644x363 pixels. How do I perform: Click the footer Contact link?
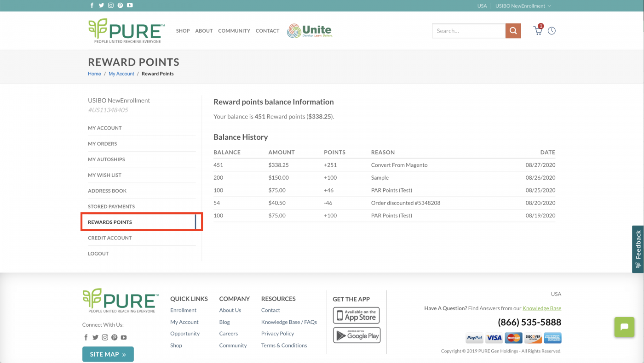pos(270,310)
